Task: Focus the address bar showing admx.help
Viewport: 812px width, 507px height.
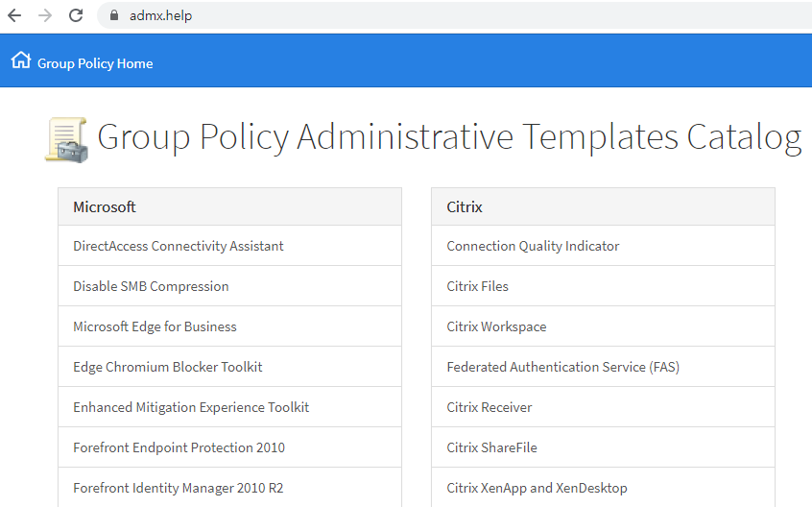Action: pyautogui.click(x=456, y=15)
